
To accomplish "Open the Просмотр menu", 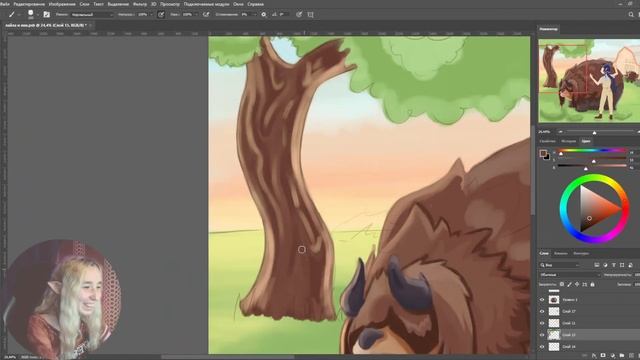I will [170, 4].
